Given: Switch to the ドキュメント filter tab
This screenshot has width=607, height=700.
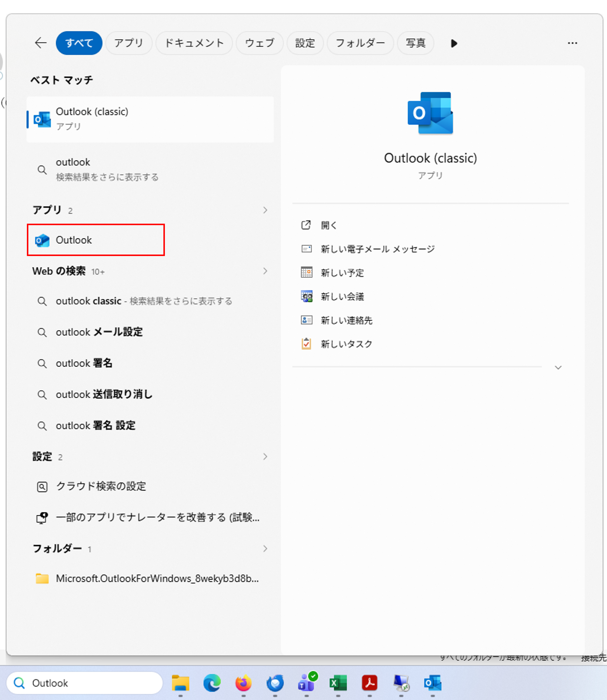Looking at the screenshot, I should point(194,43).
